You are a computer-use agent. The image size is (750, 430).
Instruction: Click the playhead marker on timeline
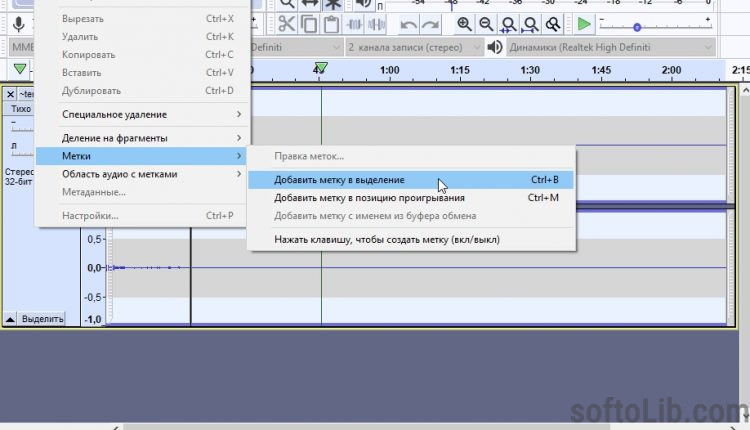[321, 68]
